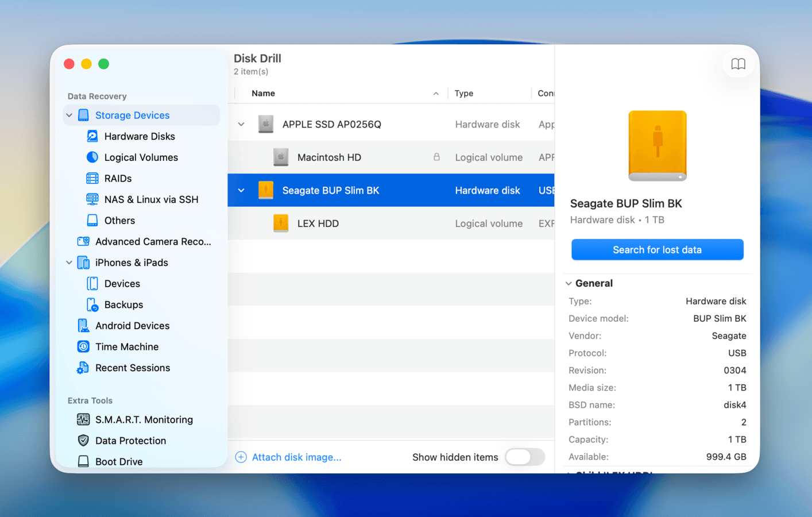The width and height of the screenshot is (812, 517).
Task: Click the 0304 revision value
Action: click(x=735, y=371)
